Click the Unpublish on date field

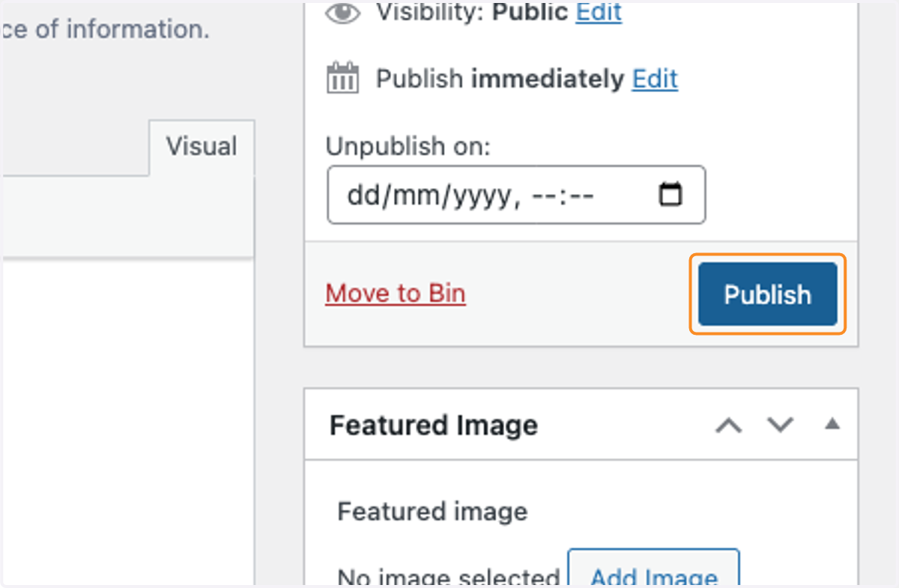516,195
